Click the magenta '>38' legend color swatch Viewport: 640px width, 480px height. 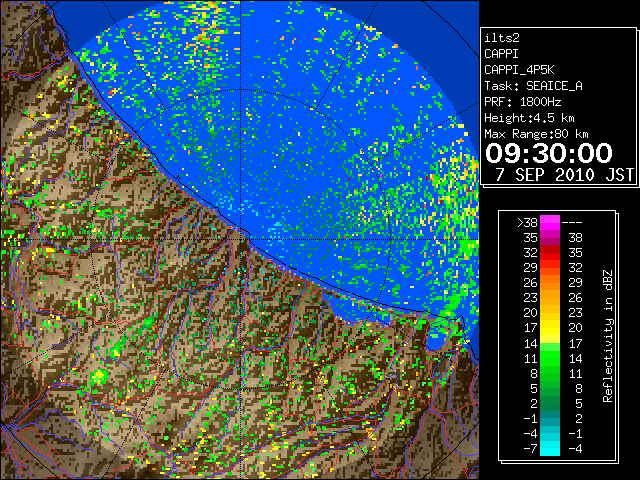coord(550,222)
